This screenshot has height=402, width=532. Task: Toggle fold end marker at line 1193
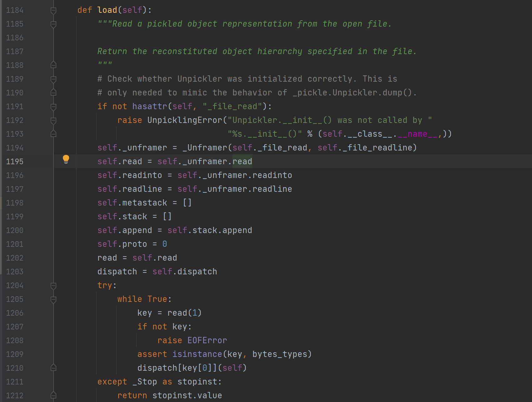pos(53,134)
